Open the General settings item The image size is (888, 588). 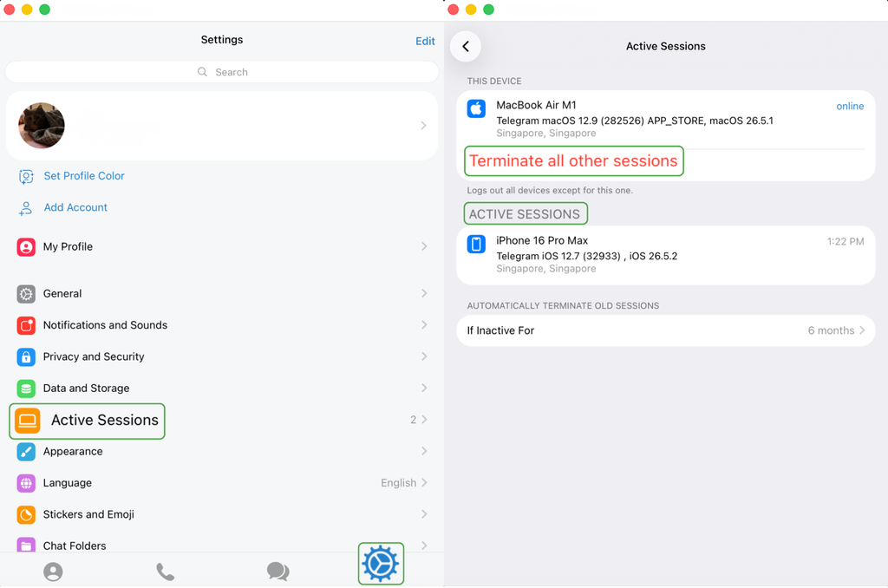[x=222, y=293]
